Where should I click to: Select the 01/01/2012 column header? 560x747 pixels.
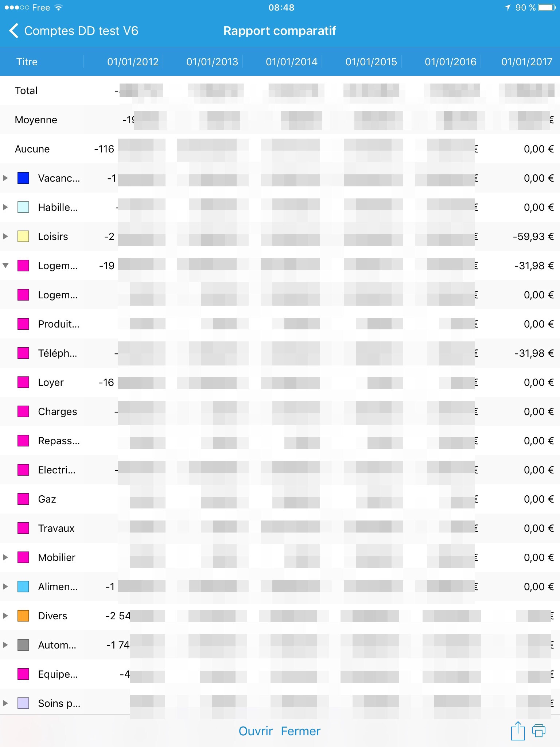(x=133, y=62)
